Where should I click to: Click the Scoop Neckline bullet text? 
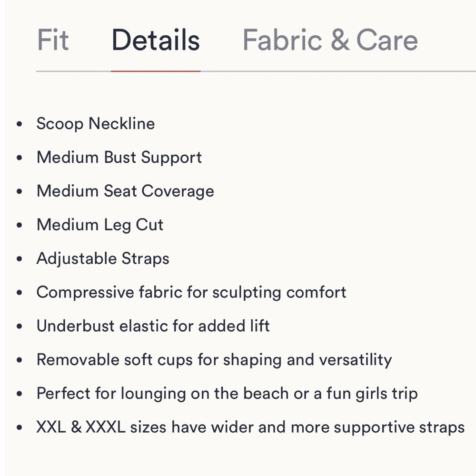[x=96, y=124]
